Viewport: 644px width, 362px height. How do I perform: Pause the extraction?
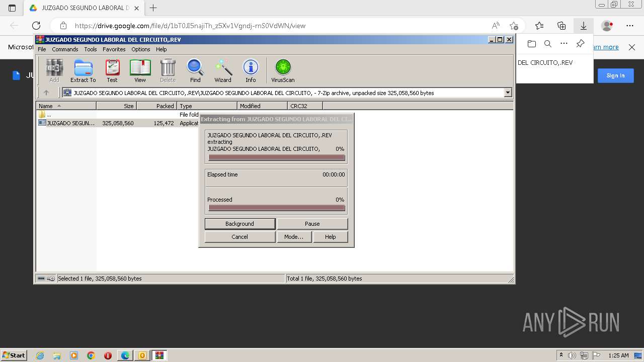click(312, 224)
